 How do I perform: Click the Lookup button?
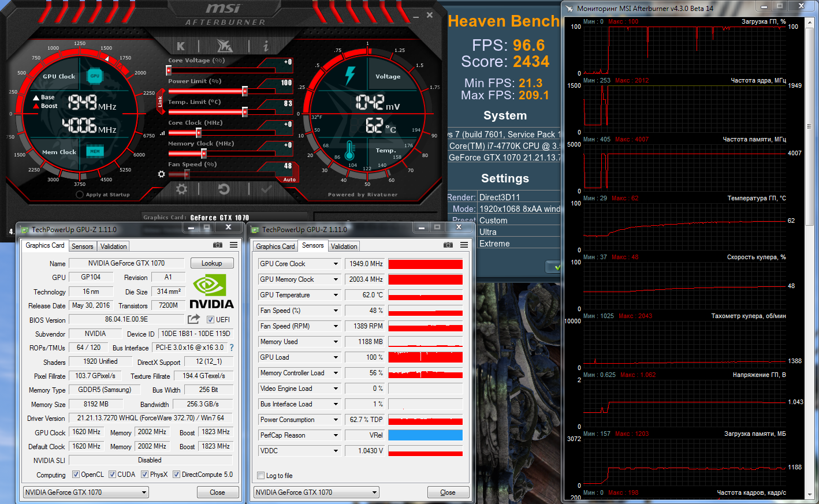(x=211, y=263)
